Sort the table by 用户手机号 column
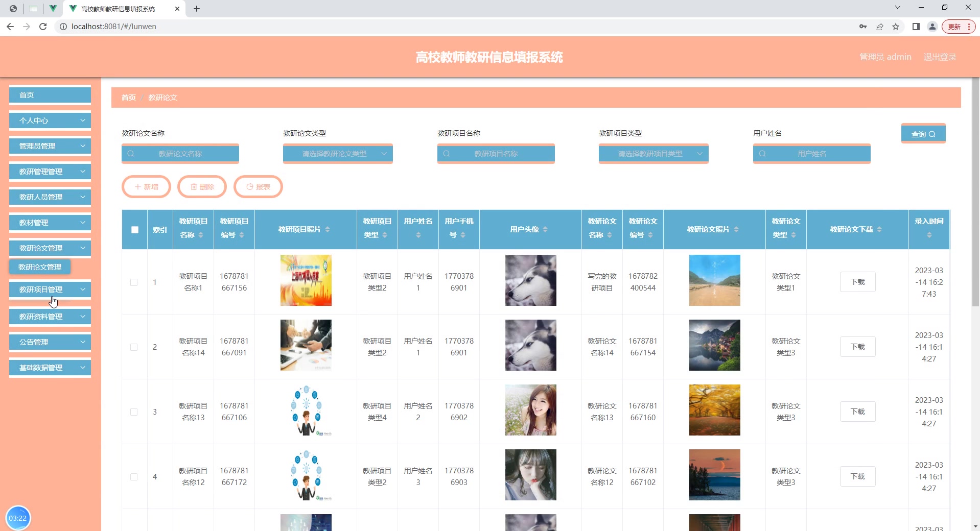This screenshot has height=531, width=980. coord(463,235)
